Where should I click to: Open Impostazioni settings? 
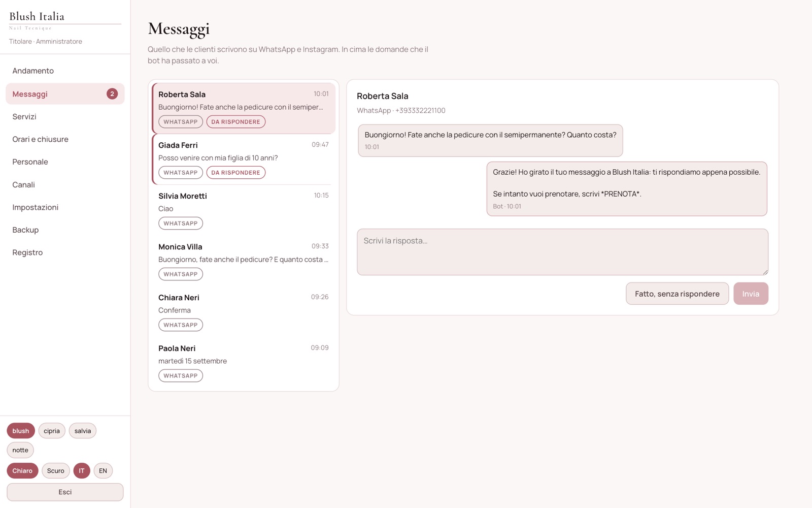point(65,207)
